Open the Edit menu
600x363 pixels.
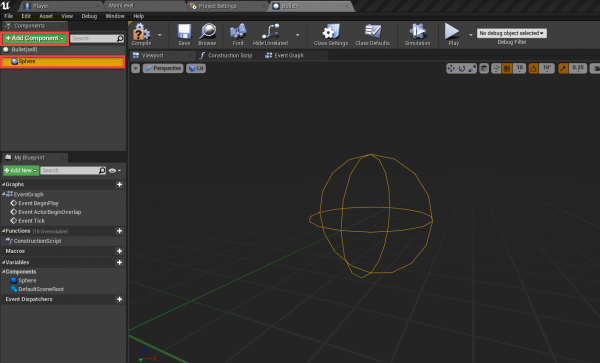tap(26, 16)
